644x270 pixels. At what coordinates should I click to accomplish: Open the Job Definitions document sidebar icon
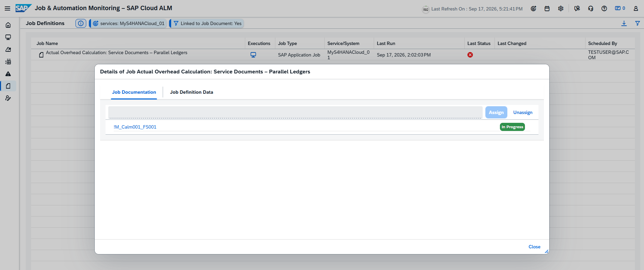click(x=8, y=86)
